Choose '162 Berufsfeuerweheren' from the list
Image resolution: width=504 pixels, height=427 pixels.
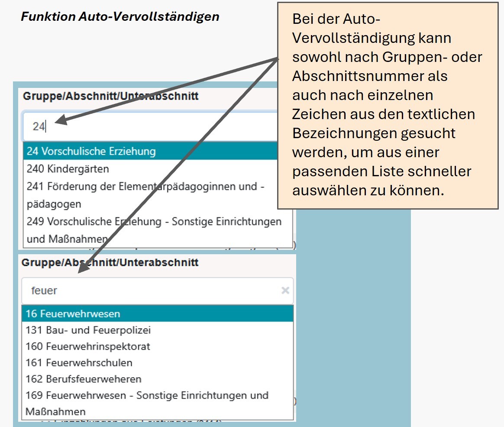pos(83,379)
